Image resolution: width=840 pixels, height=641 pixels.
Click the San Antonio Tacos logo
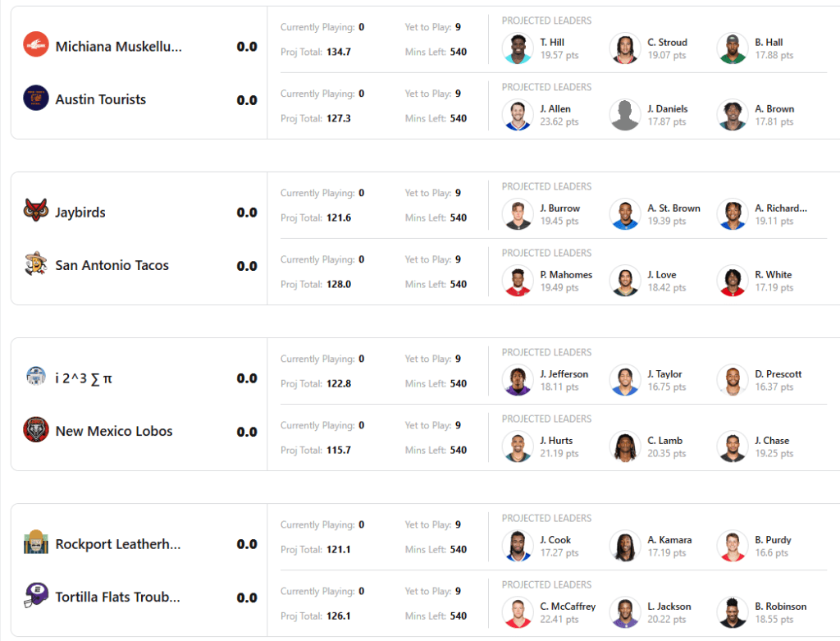(36, 264)
